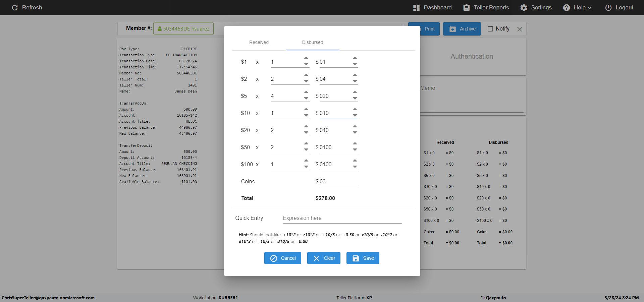The height and width of the screenshot is (302, 644).
Task: Click the Print button
Action: pyautogui.click(x=429, y=29)
